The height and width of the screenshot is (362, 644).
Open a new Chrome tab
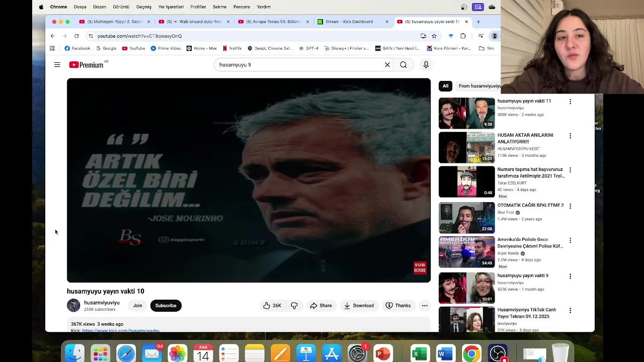(x=478, y=22)
